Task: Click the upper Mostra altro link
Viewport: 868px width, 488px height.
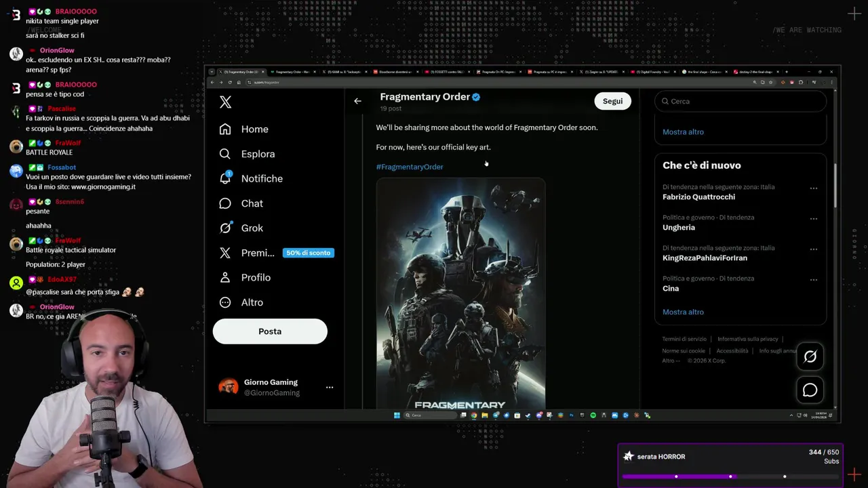Action: tap(683, 131)
